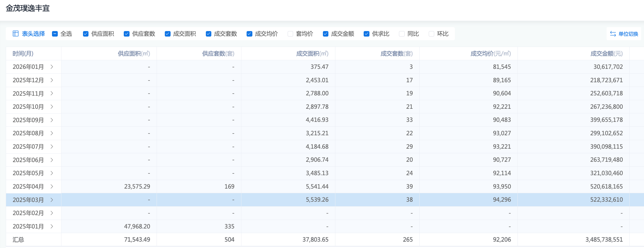Uncheck the 供应面积 checkbox
644x248 pixels.
click(86, 34)
